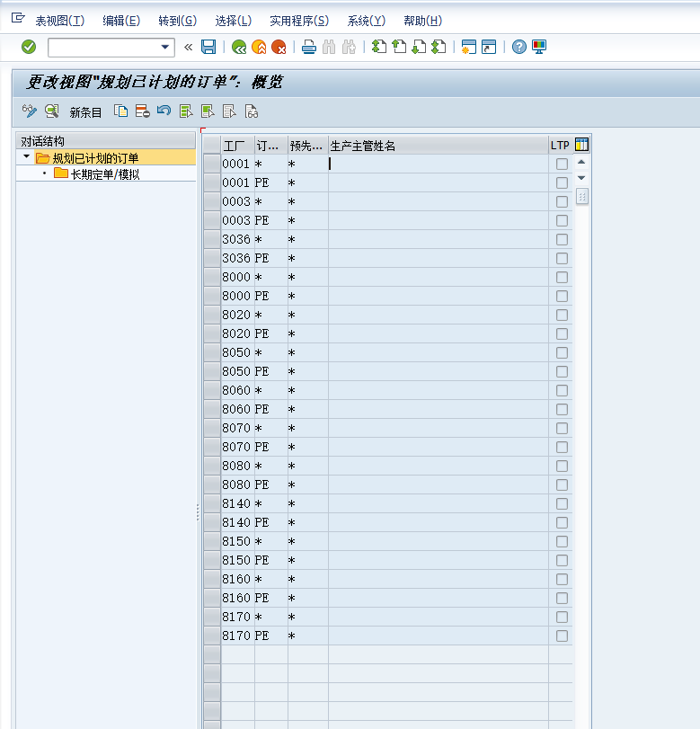Select row selector for 8050 PE
Image resolution: width=700 pixels, height=729 pixels.
pyautogui.click(x=212, y=371)
